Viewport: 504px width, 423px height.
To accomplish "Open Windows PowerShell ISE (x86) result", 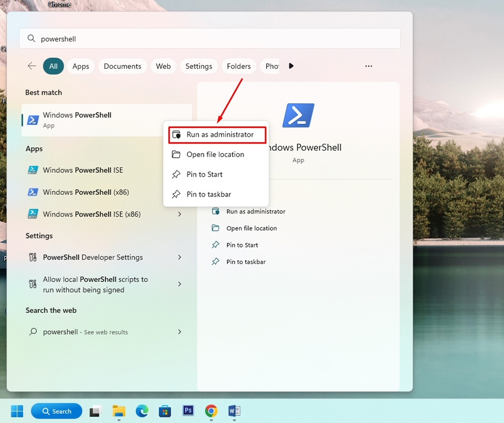I will (107, 214).
